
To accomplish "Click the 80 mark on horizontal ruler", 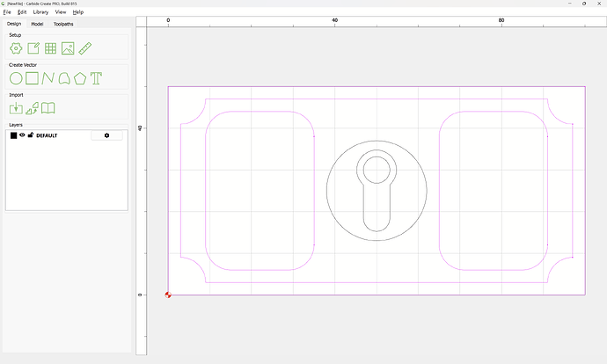I will 501,20.
